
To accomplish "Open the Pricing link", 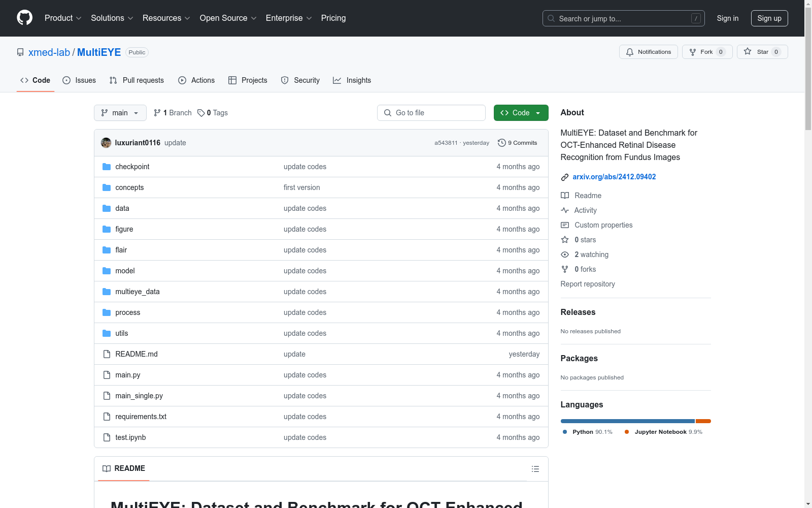I will point(333,18).
